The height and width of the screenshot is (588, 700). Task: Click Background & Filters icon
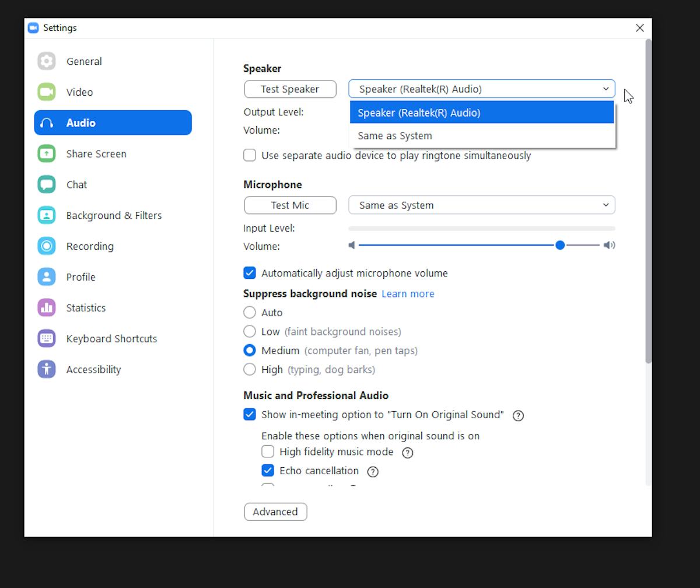coord(47,215)
